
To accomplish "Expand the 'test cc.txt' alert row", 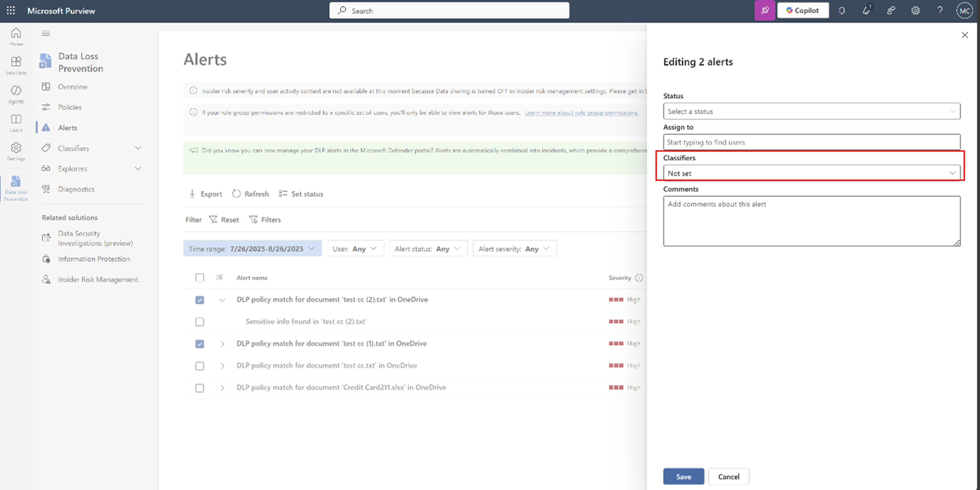I will coord(222,366).
